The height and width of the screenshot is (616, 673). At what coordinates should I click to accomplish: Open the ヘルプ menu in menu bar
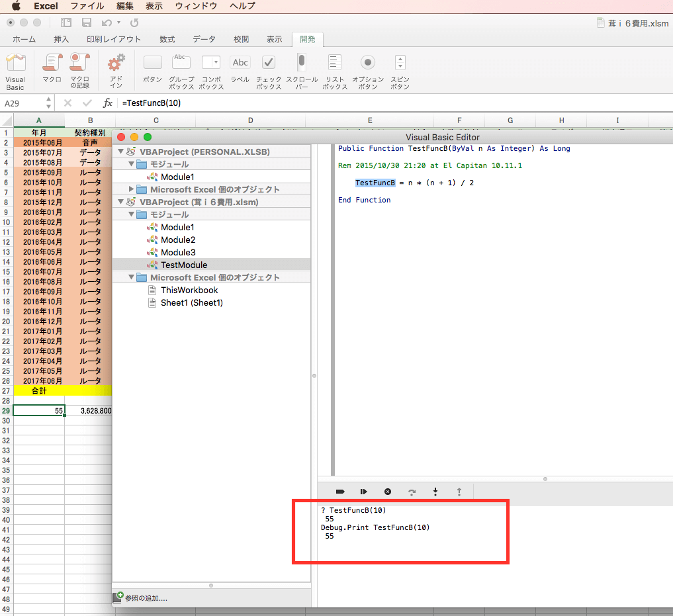coord(242,6)
